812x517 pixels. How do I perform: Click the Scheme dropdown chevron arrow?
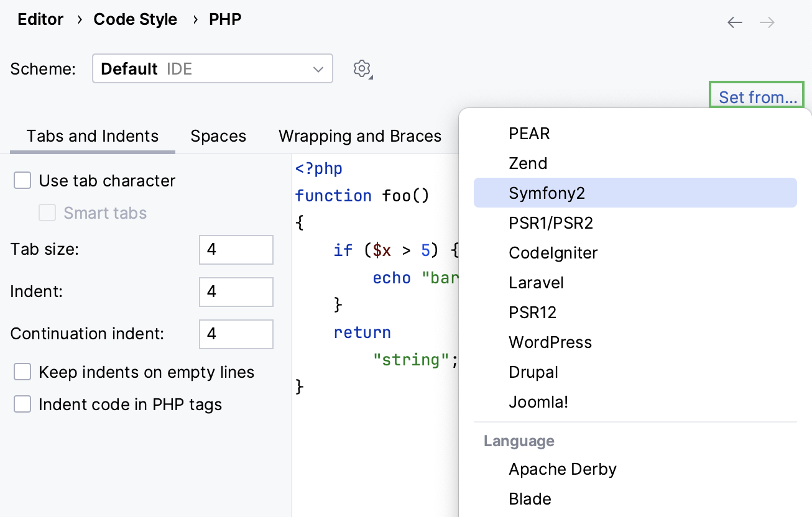click(x=318, y=69)
